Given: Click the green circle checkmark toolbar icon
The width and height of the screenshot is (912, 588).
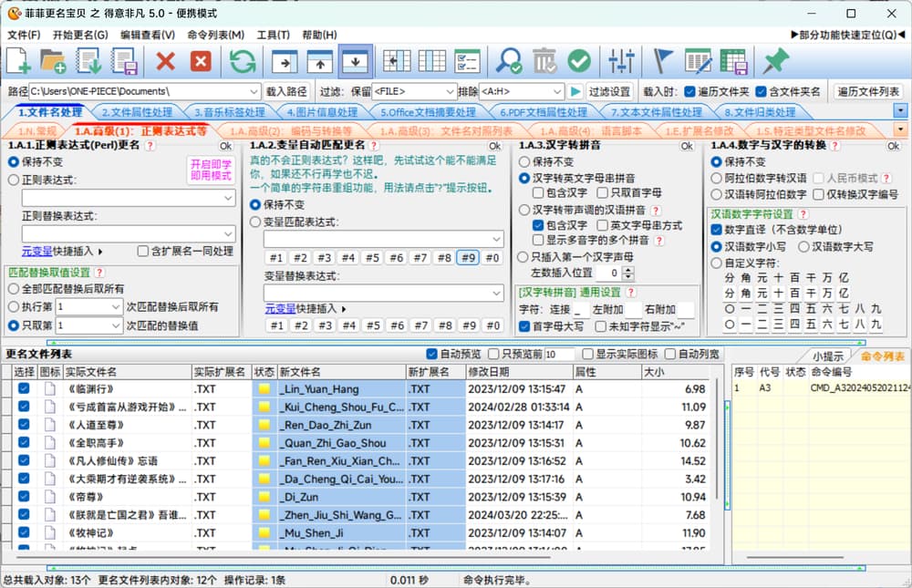Looking at the screenshot, I should (x=579, y=61).
